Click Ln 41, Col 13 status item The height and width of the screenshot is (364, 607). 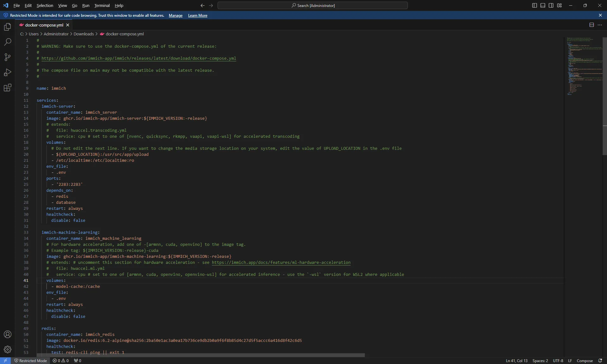pos(516,361)
